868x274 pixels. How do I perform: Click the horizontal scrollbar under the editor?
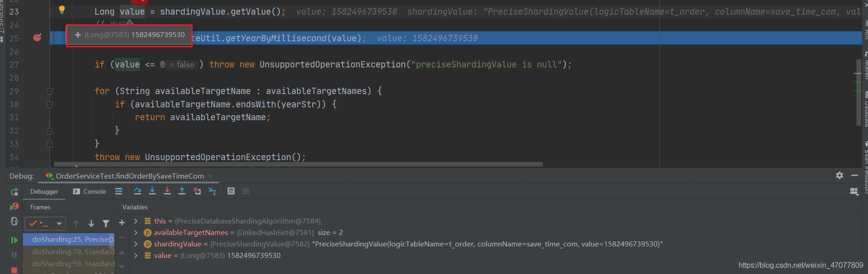[299, 164]
